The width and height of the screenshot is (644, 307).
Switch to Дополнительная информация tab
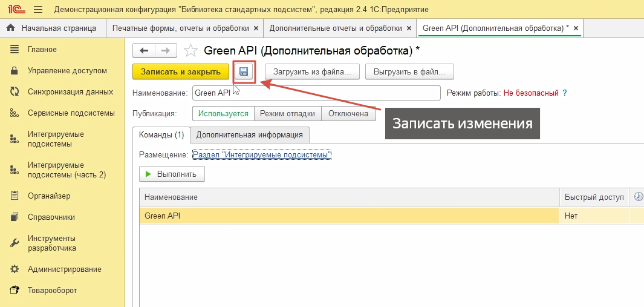point(250,134)
